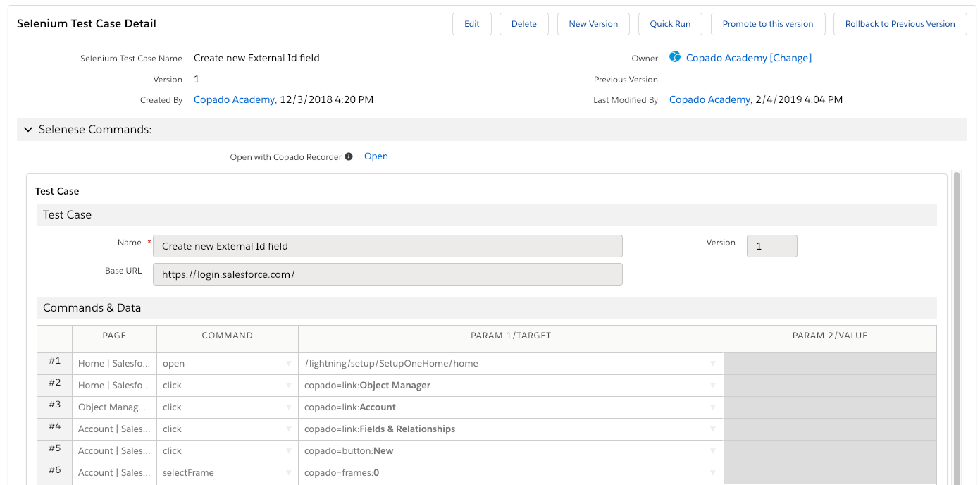Screen dimensions: 980x485
Task: Open target dropdown for Fields & Relationships row
Action: point(713,429)
